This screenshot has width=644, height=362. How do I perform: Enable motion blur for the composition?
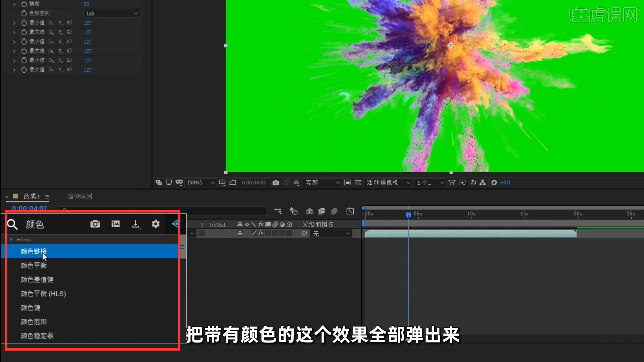(334, 211)
